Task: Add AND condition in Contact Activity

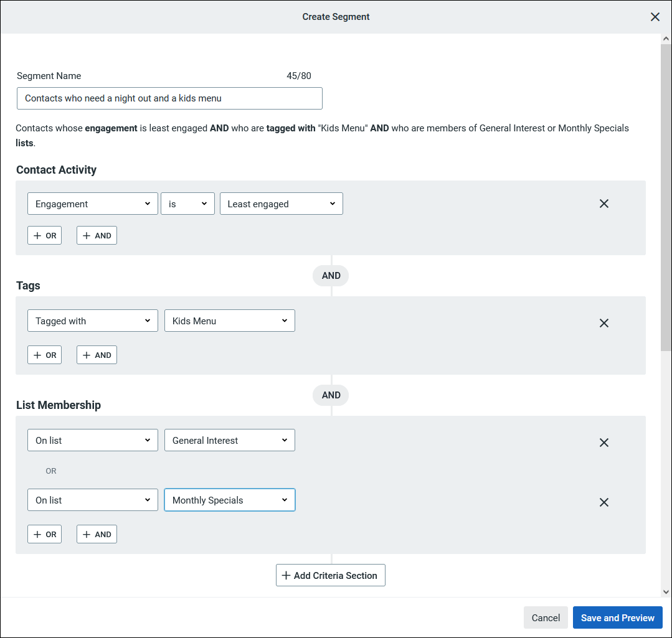Action: pyautogui.click(x=97, y=235)
